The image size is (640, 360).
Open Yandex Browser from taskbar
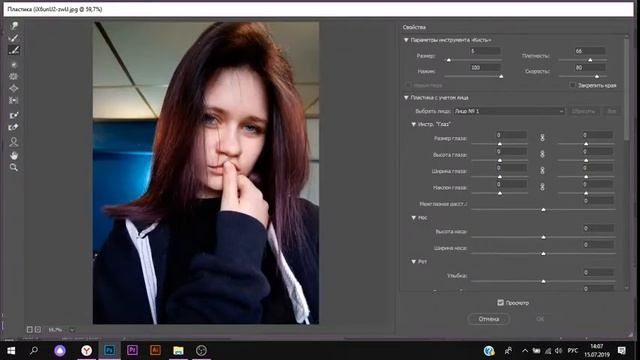pos(87,351)
